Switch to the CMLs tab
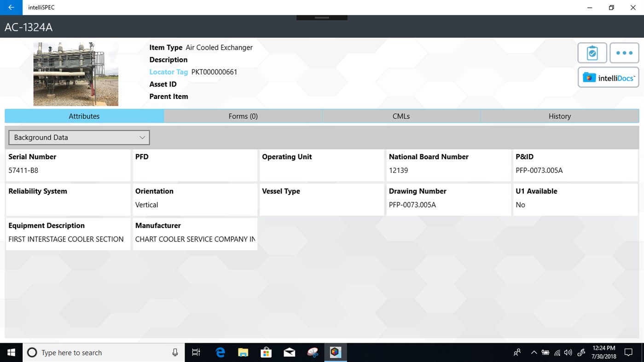The image size is (644, 362). (x=401, y=116)
